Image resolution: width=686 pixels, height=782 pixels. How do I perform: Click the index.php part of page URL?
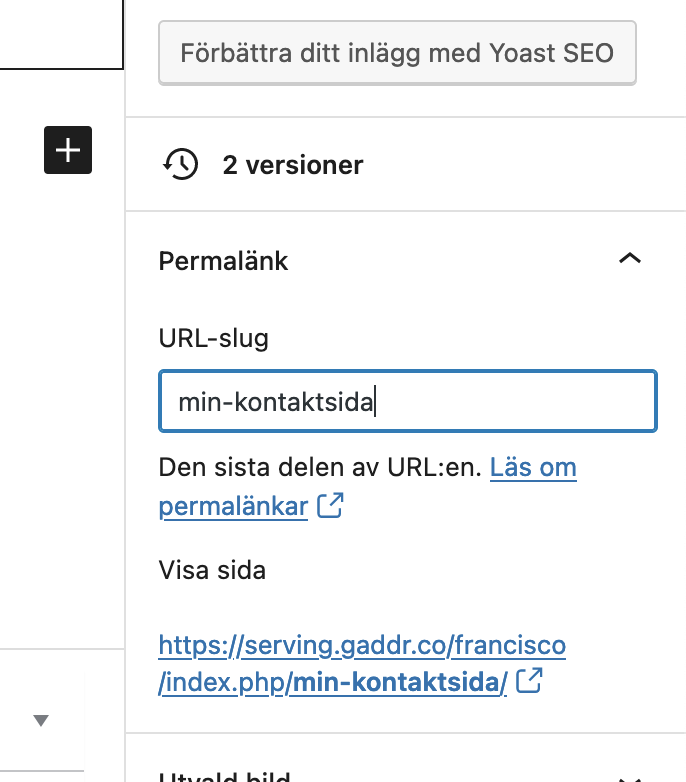click(225, 683)
